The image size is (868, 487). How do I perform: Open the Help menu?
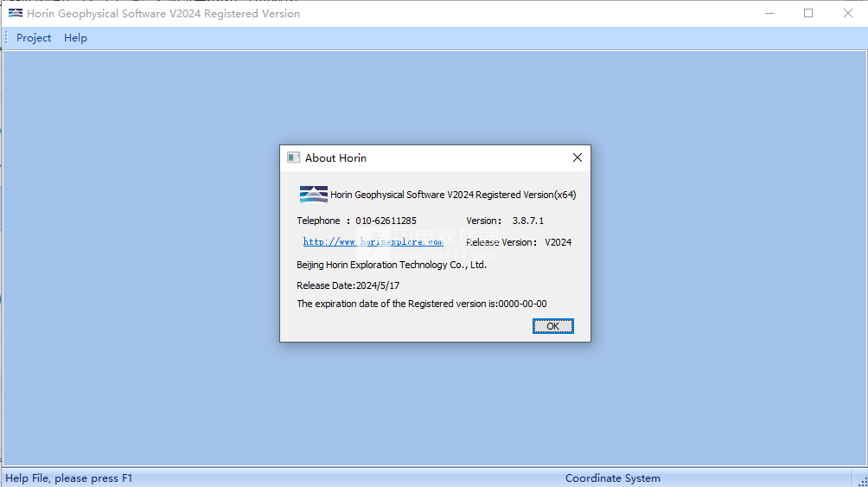click(75, 38)
